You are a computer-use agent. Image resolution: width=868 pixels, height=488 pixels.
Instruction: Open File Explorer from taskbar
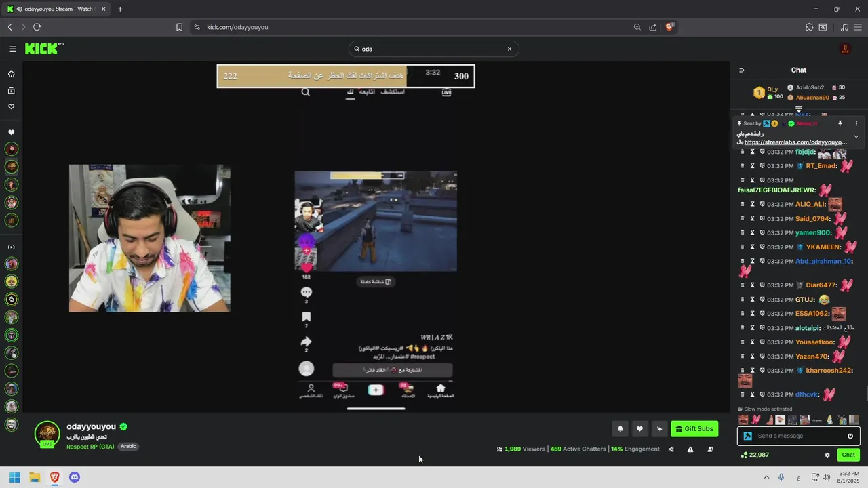[x=35, y=477]
